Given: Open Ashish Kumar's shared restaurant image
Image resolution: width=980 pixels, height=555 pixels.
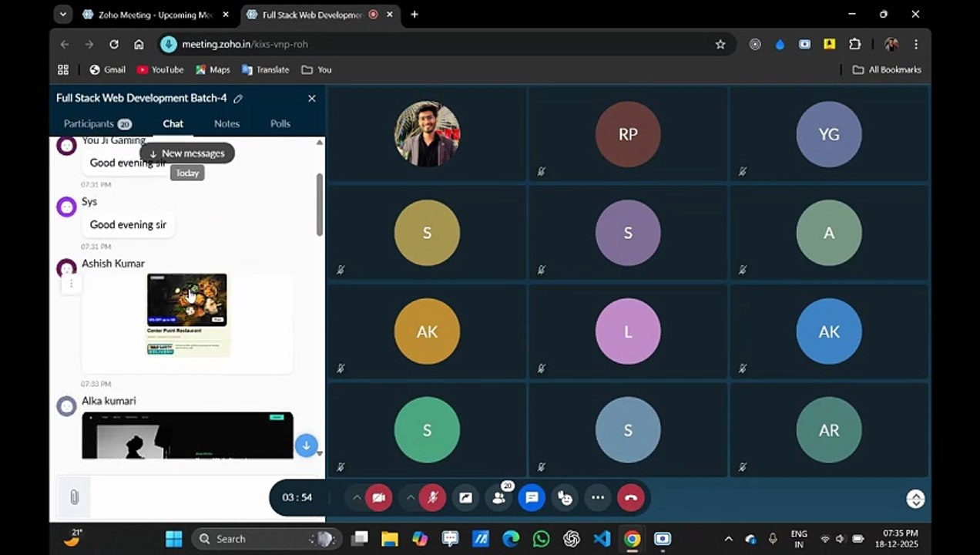Looking at the screenshot, I should click(187, 314).
